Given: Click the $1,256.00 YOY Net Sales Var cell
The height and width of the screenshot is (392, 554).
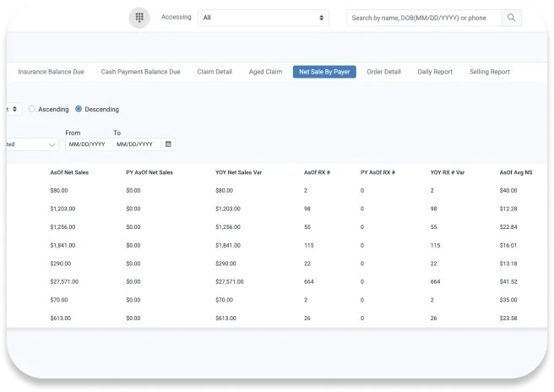Looking at the screenshot, I should click(x=228, y=227).
